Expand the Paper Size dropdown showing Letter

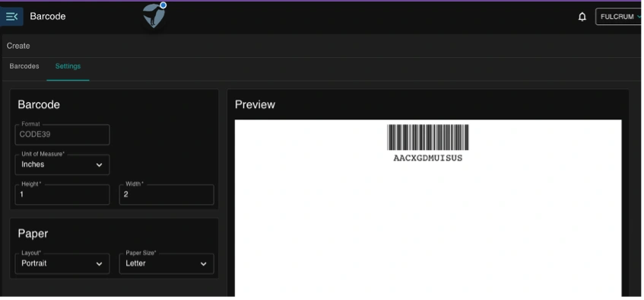click(167, 263)
